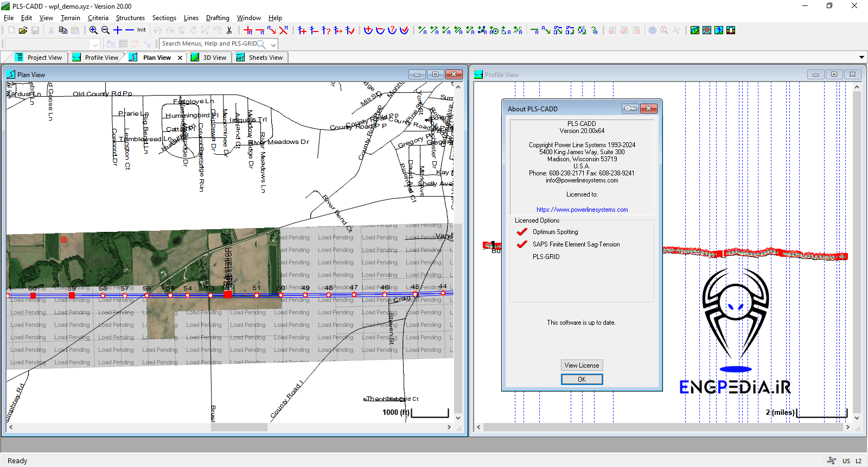Click the Add section blue arc plus icon
Screen dimensions: 868x467
368,30
